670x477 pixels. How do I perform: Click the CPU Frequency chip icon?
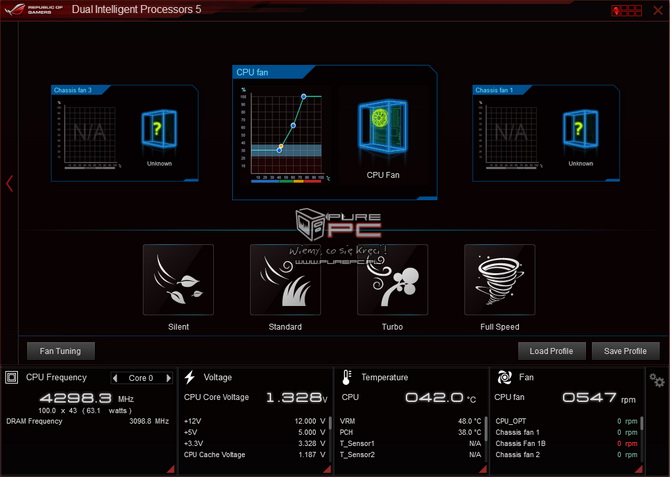pos(12,377)
